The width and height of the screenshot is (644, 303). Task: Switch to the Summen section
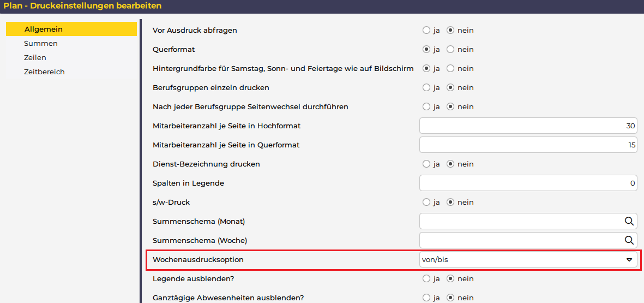[x=41, y=44]
